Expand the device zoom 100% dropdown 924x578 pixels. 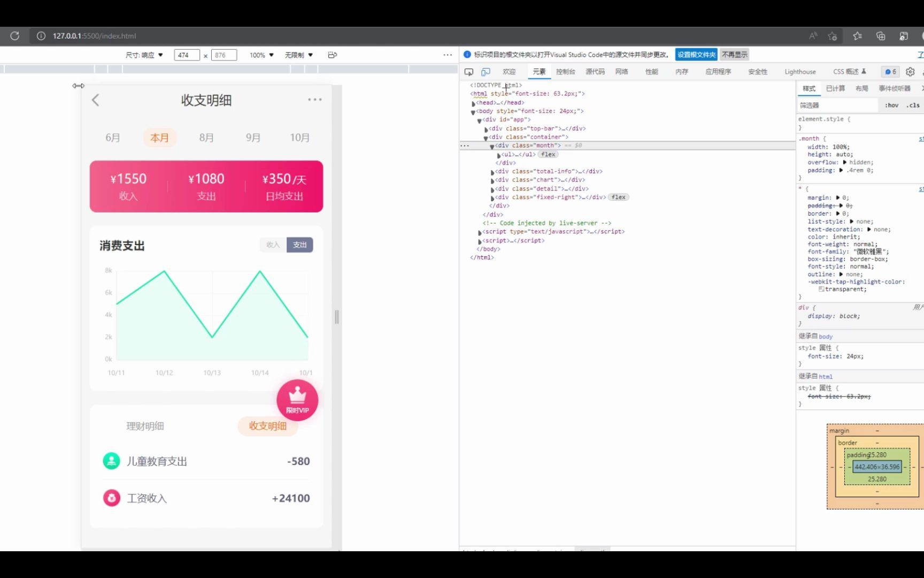pyautogui.click(x=261, y=55)
